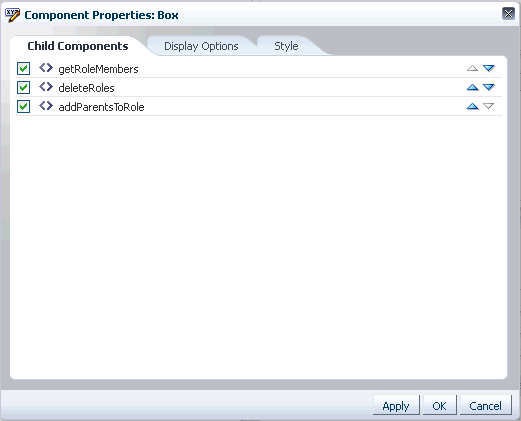Move deleteRoles up with blue arrow

[x=472, y=87]
